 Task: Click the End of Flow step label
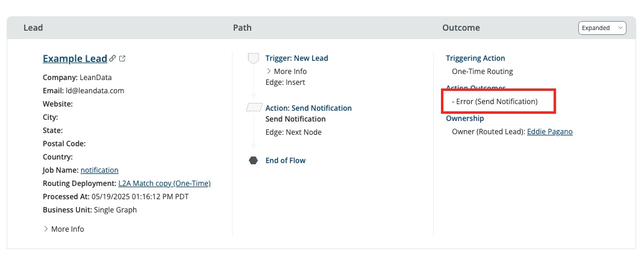click(x=286, y=161)
